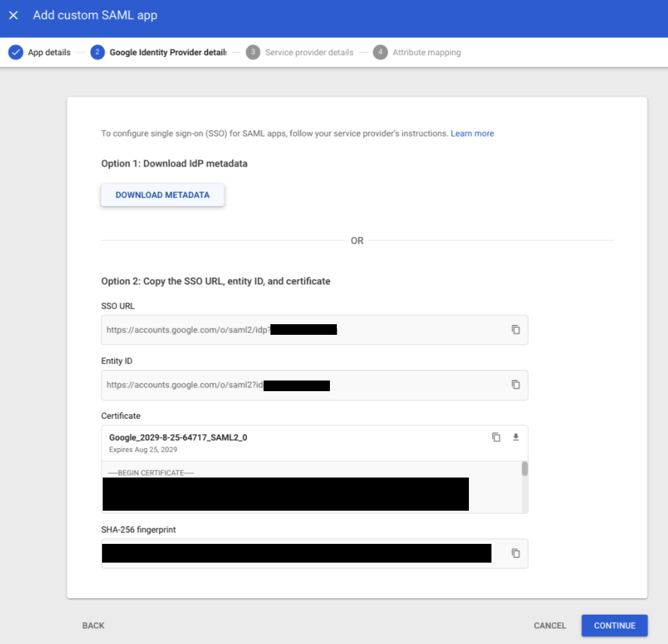
Task: Click the SHA-256 fingerprint field
Action: [301, 553]
